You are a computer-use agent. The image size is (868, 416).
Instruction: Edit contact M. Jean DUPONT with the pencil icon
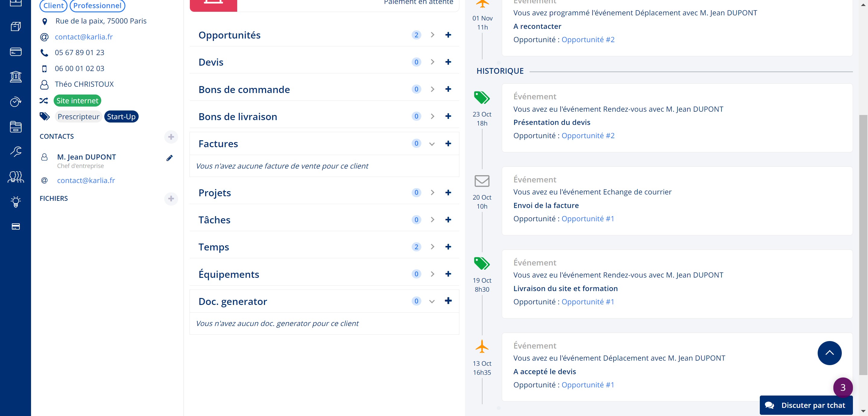pyautogui.click(x=169, y=158)
